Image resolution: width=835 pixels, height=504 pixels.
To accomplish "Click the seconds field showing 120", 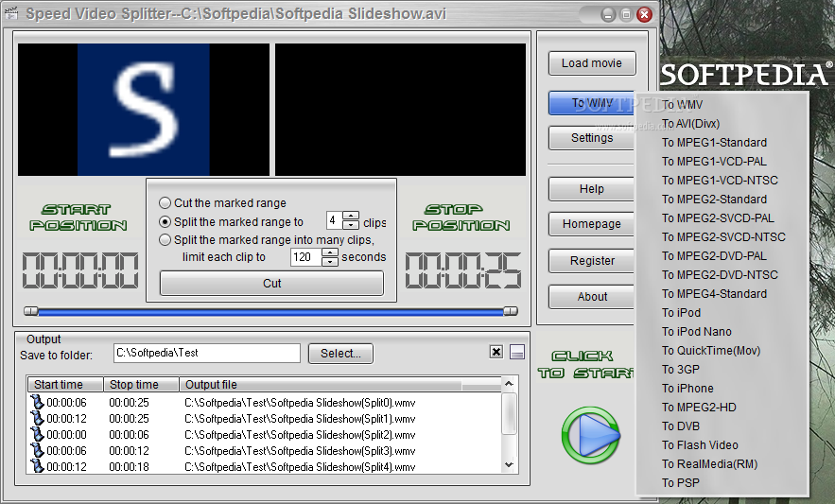I will pos(306,257).
